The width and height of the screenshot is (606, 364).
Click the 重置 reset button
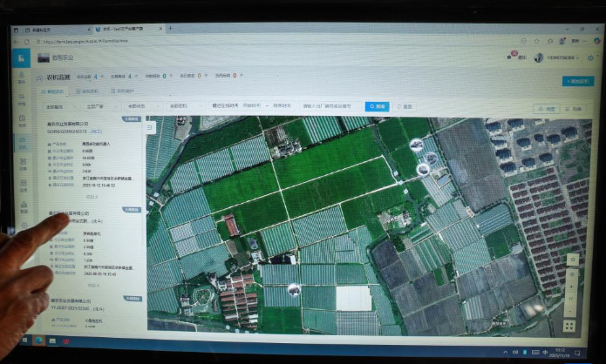(x=405, y=106)
